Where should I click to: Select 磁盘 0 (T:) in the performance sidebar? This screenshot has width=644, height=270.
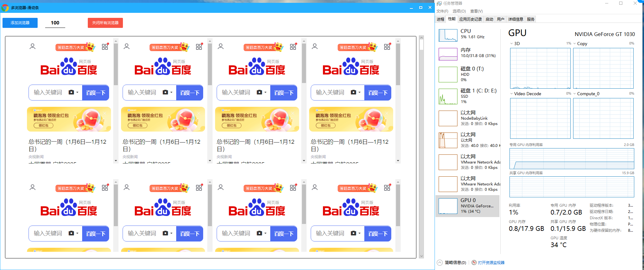(467, 74)
